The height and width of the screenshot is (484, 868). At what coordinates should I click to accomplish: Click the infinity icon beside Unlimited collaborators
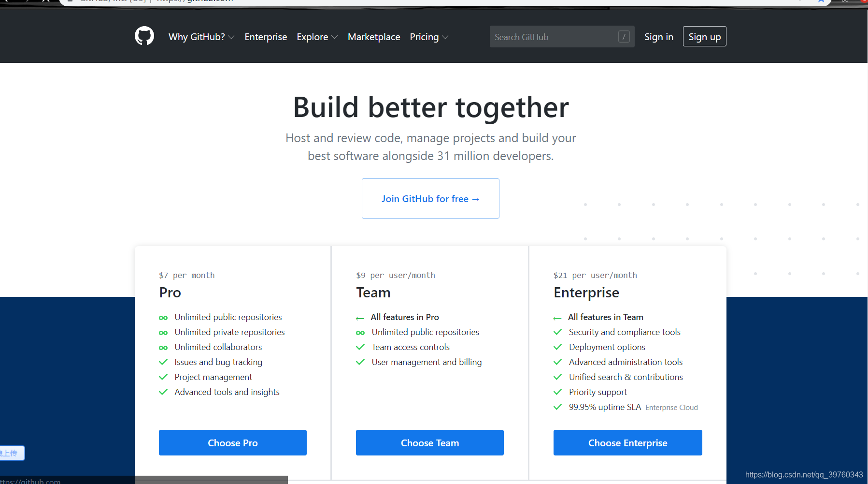tap(163, 348)
